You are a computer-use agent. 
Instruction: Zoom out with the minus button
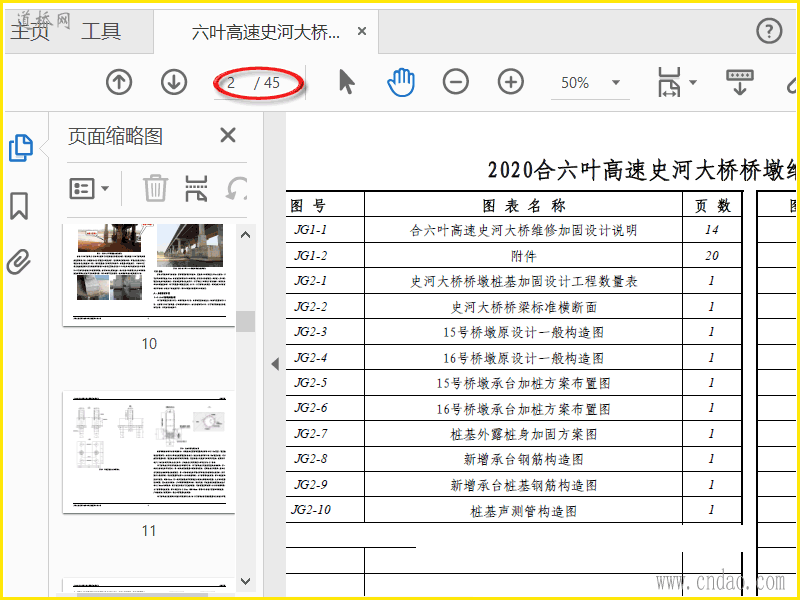pos(456,82)
